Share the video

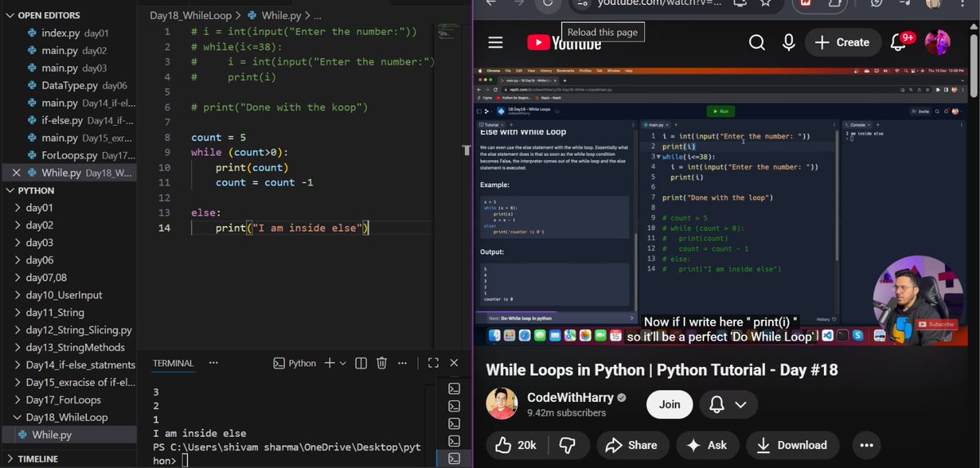click(631, 445)
